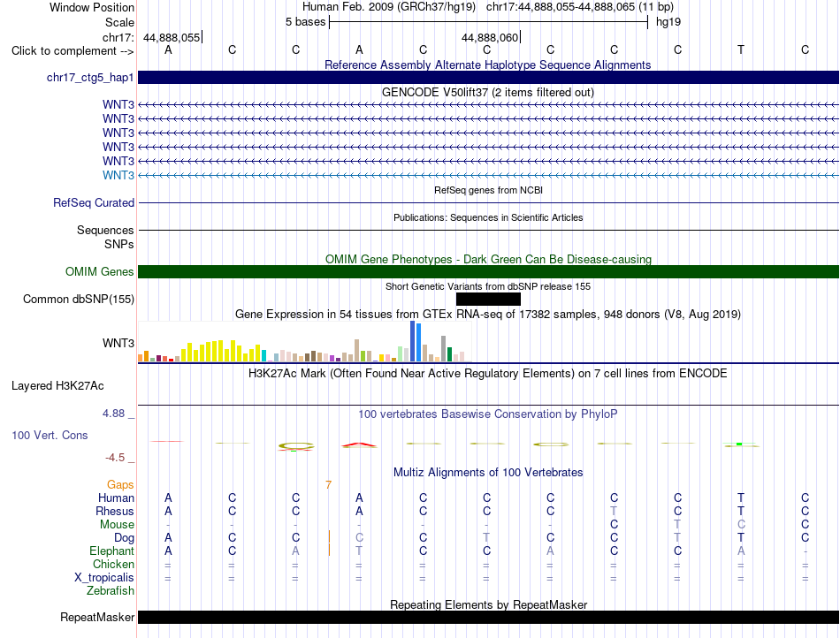Click the OMIM Genes track label

coord(100,272)
